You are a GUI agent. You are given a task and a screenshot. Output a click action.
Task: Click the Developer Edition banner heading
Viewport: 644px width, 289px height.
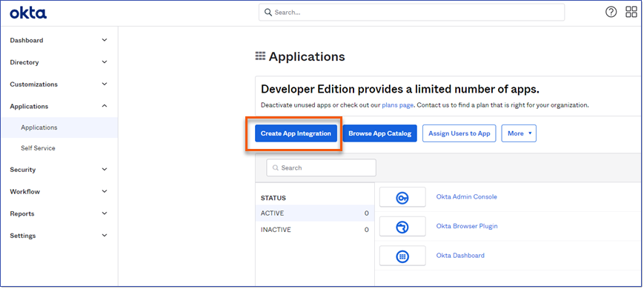(400, 89)
